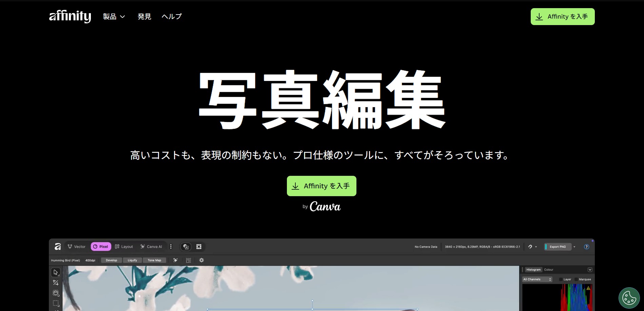Open the All Channels dropdown
The width and height of the screenshot is (644, 311).
[x=537, y=279]
